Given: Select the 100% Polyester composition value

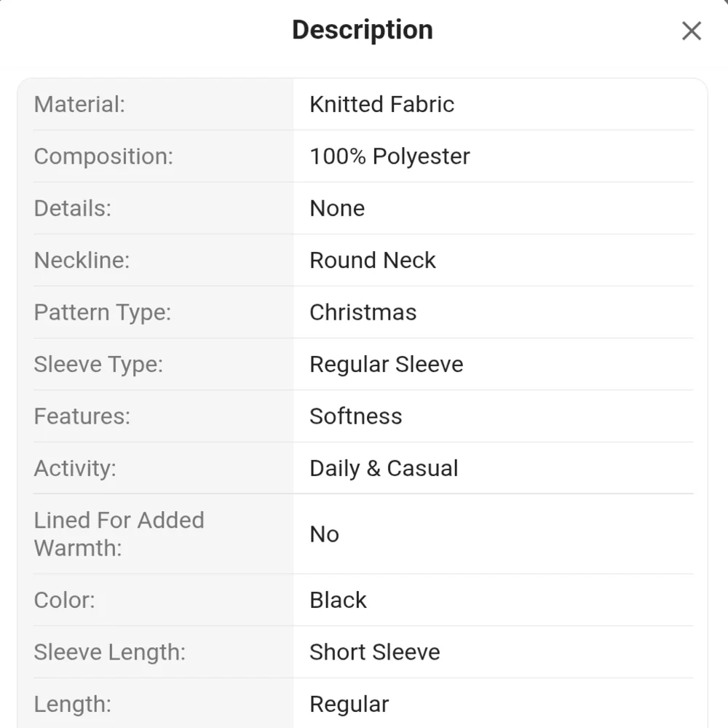Looking at the screenshot, I should tap(389, 157).
